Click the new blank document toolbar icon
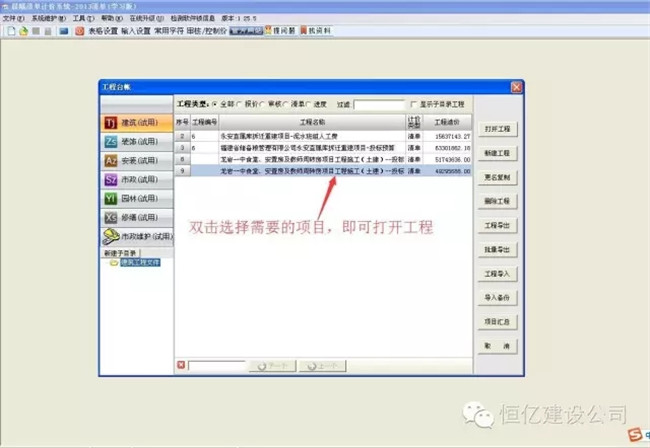This screenshot has width=650, height=448. [11, 31]
